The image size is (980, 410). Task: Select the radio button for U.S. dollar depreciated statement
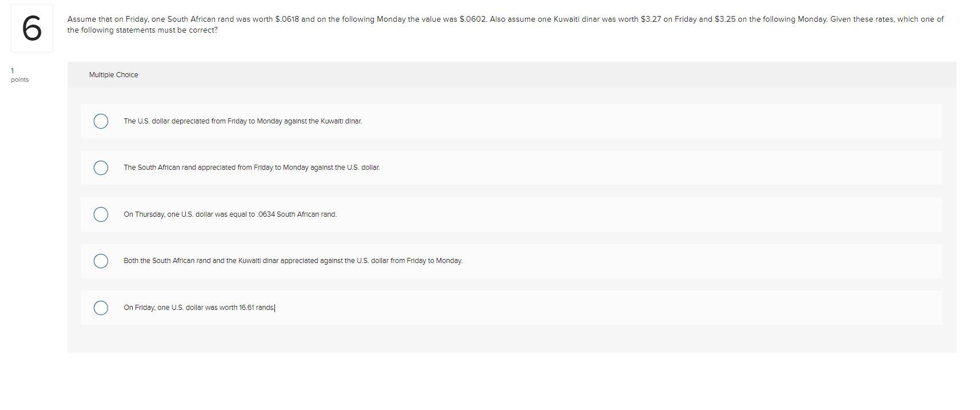(101, 121)
